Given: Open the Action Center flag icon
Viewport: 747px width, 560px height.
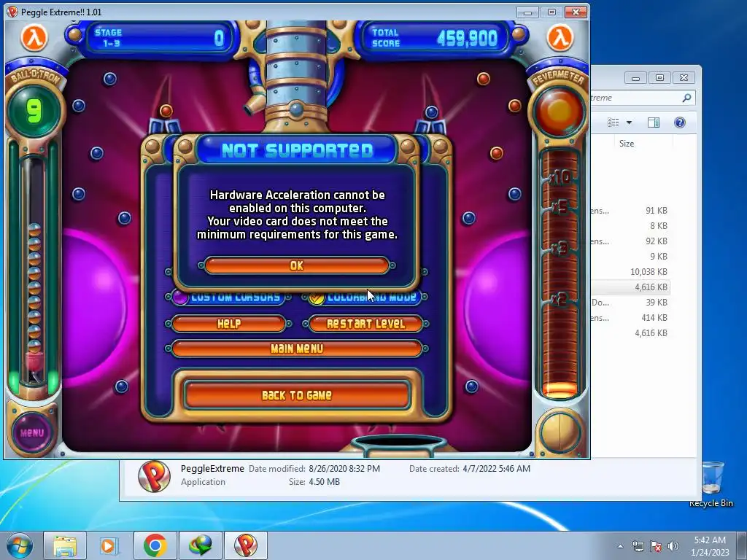Looking at the screenshot, I should [656, 546].
